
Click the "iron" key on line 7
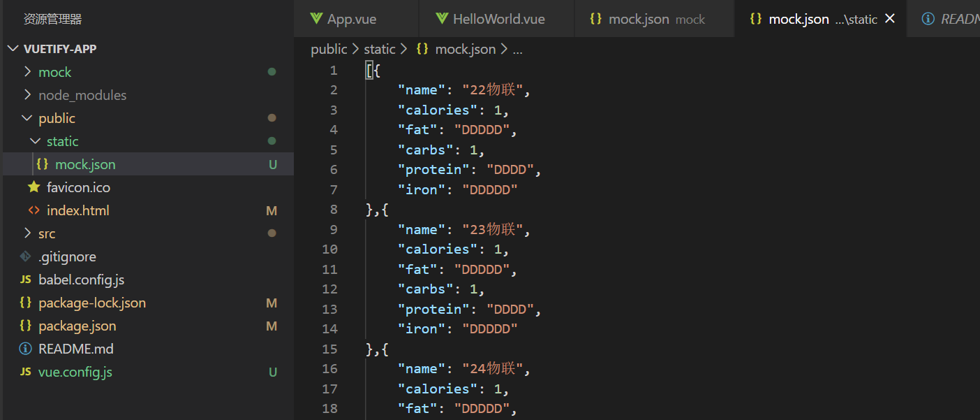point(422,189)
